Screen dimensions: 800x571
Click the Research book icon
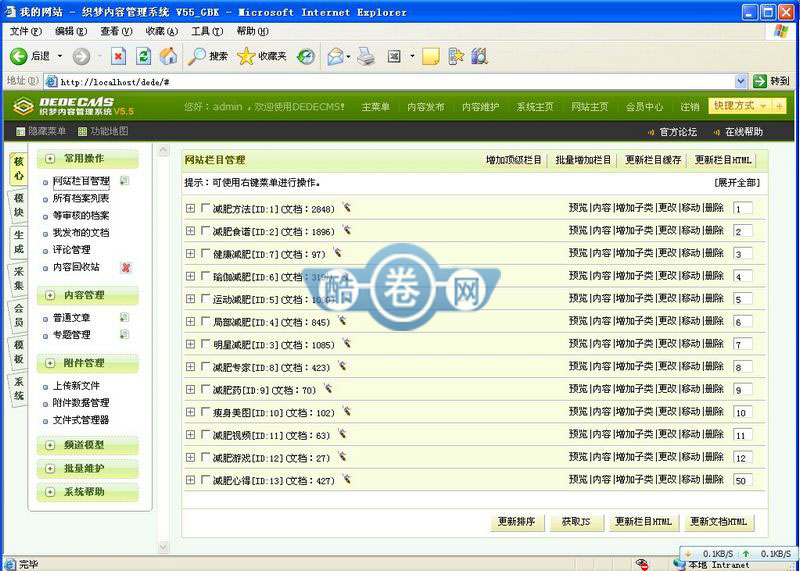click(x=480, y=56)
